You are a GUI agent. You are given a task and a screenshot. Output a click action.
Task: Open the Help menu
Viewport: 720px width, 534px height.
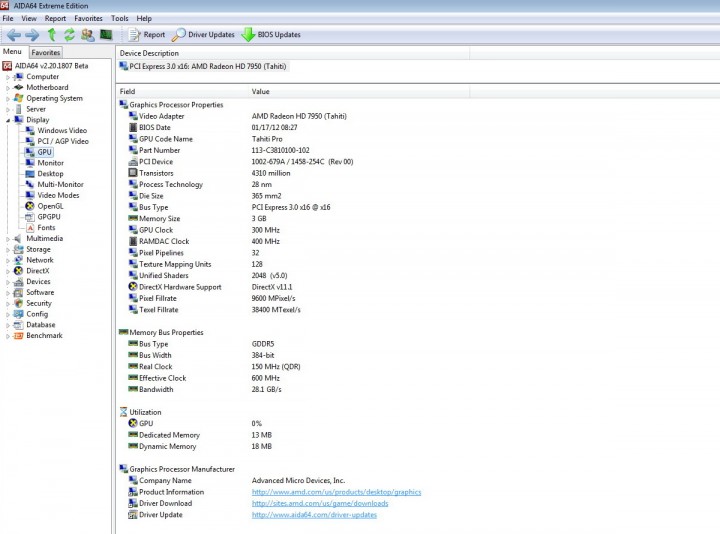point(144,18)
